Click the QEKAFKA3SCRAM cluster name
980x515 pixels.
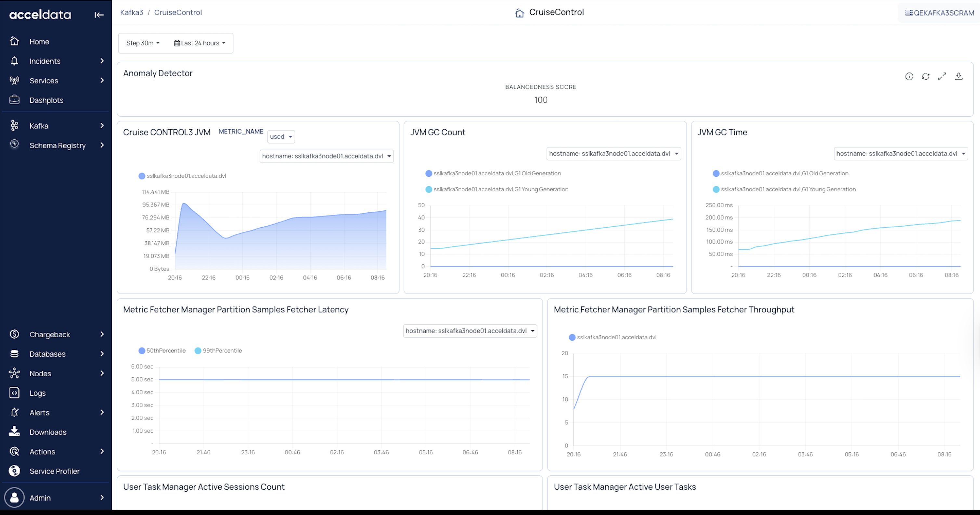point(944,13)
